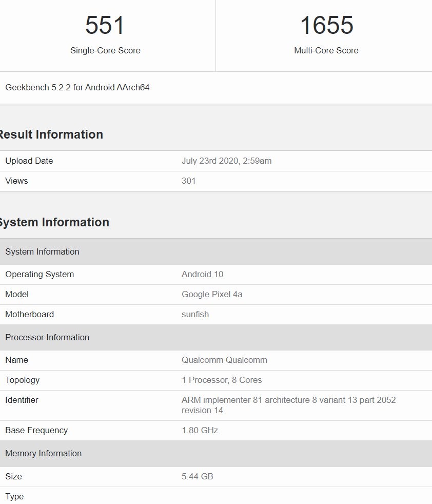Click the Qualcomm Qualcomm processor name

[x=224, y=360]
